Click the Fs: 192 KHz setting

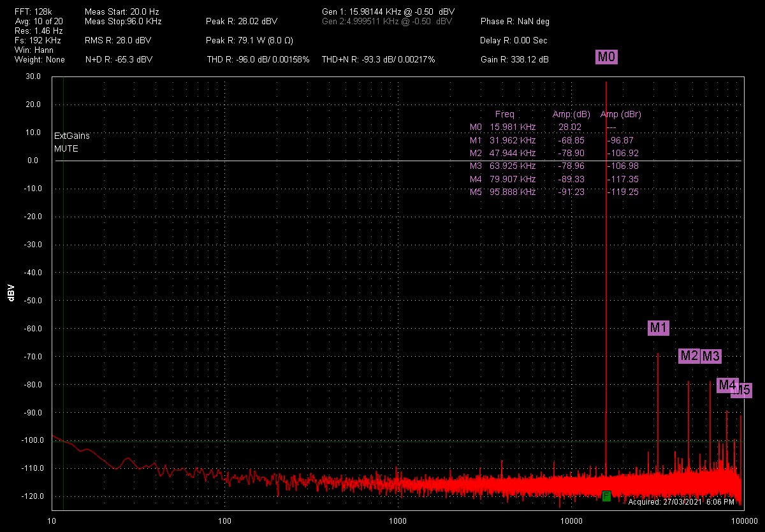tap(38, 40)
